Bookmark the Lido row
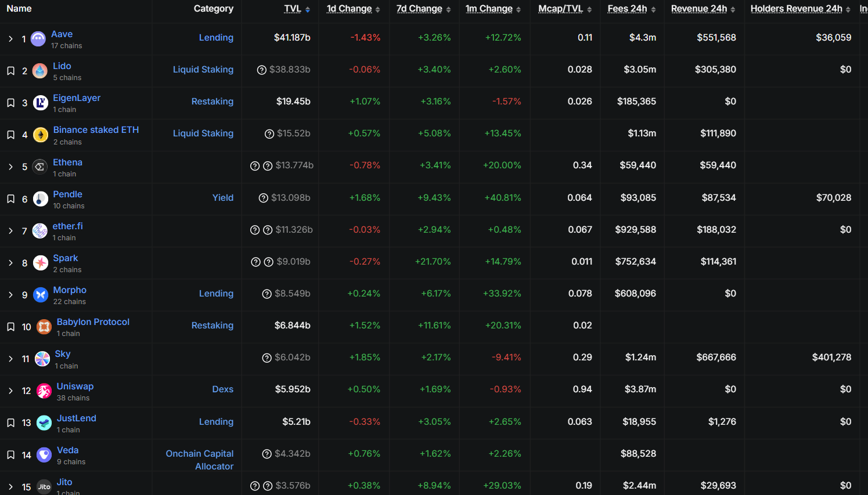 pyautogui.click(x=10, y=70)
